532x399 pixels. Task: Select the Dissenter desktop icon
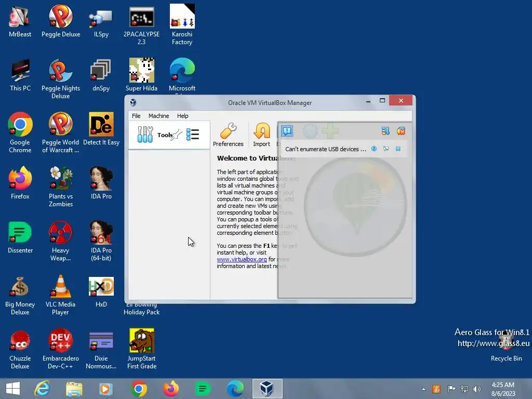click(20, 237)
